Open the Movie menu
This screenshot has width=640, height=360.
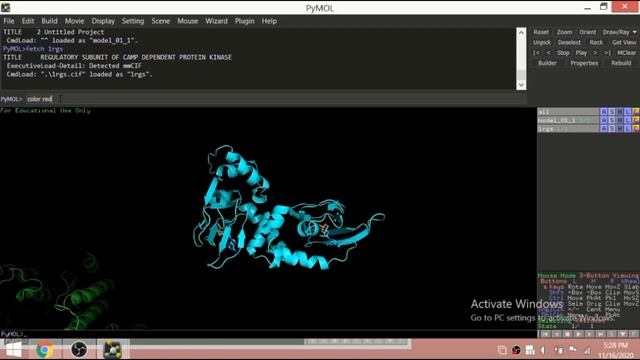coord(74,21)
